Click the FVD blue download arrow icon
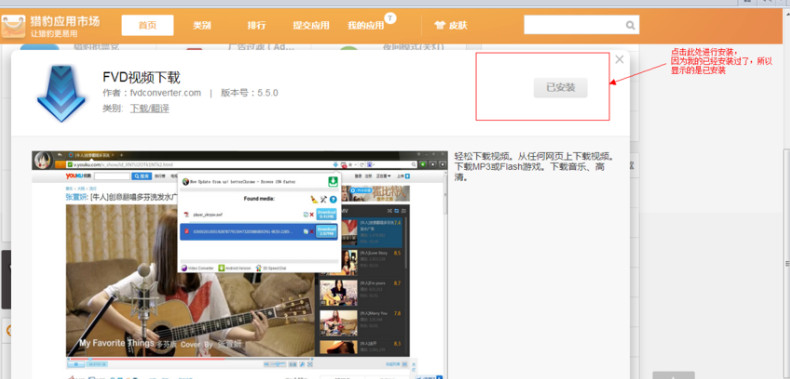The image size is (790, 379). point(61,93)
